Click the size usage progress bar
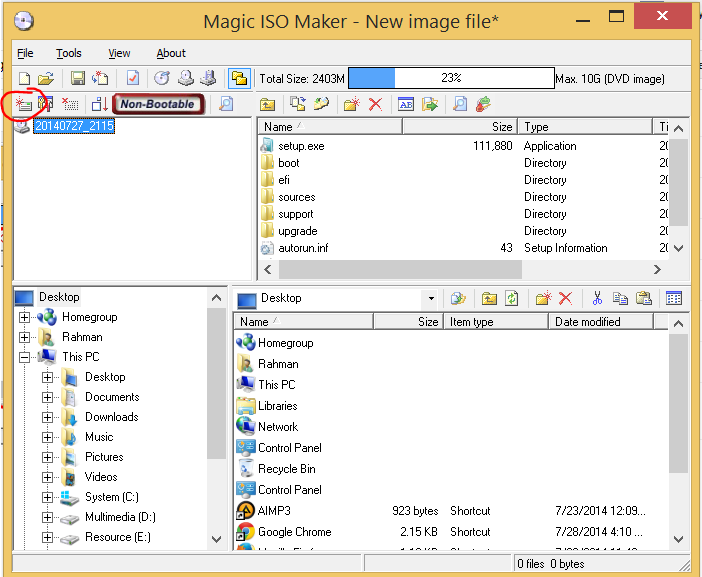 click(x=451, y=78)
